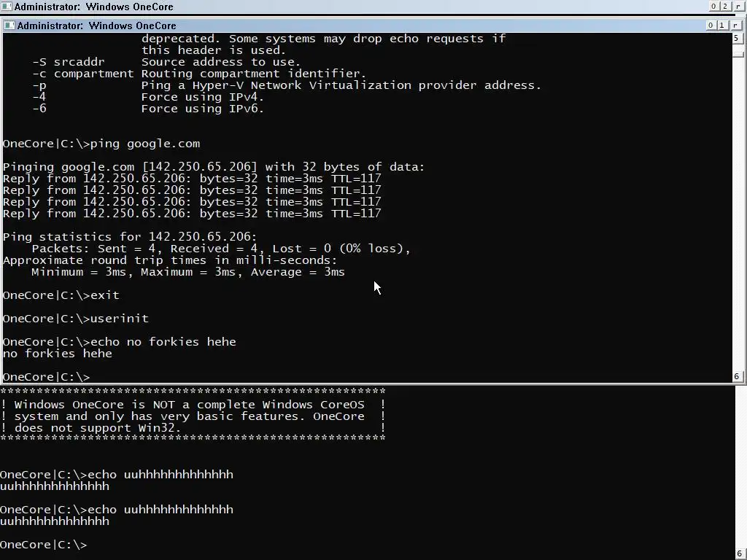Click the front window scroll-down arrow labeled 6
This screenshot has height=560, width=747.
(x=737, y=376)
